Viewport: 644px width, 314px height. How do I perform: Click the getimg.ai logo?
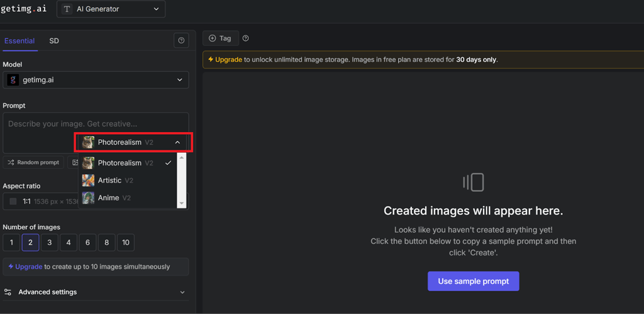pyautogui.click(x=23, y=9)
